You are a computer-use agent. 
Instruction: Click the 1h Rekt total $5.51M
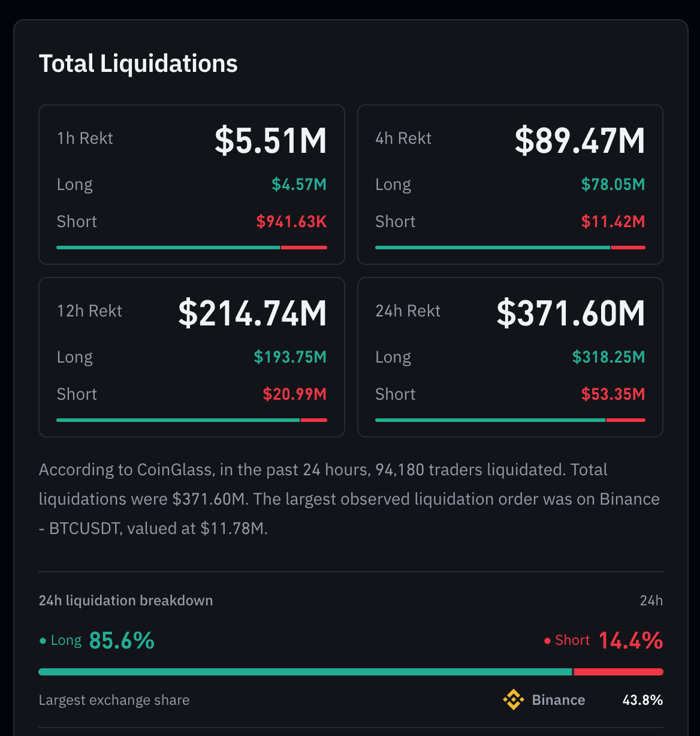(271, 141)
